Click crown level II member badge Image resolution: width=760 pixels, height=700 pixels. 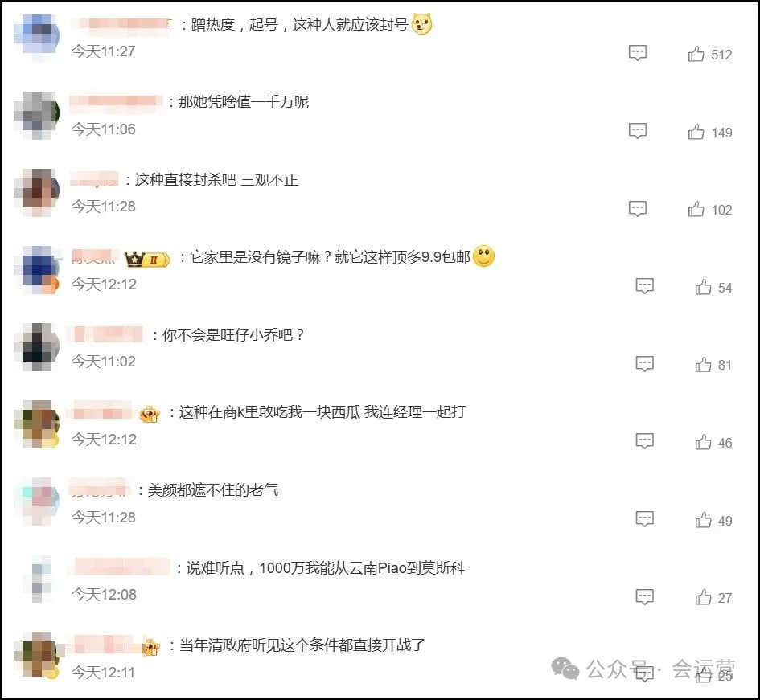[147, 259]
